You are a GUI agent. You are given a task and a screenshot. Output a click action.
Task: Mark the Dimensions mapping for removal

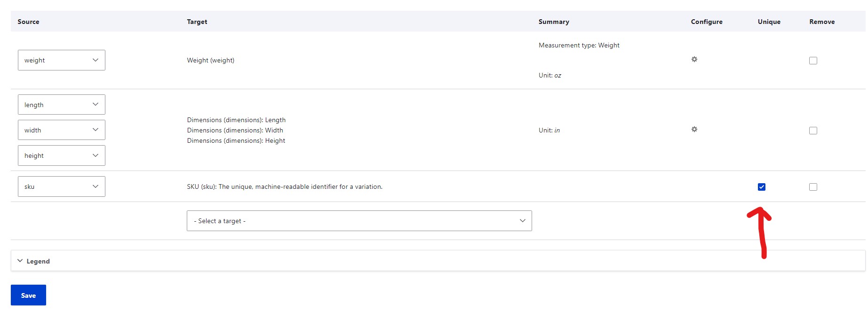click(813, 131)
